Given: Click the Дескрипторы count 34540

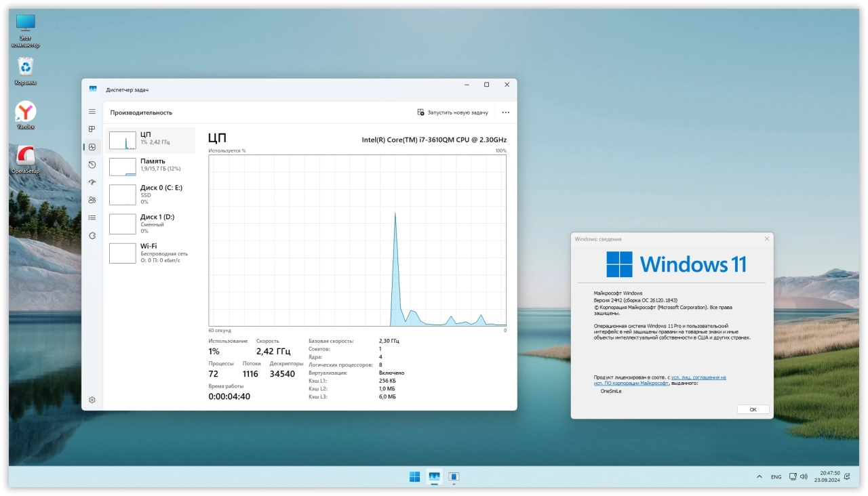Looking at the screenshot, I should point(282,374).
